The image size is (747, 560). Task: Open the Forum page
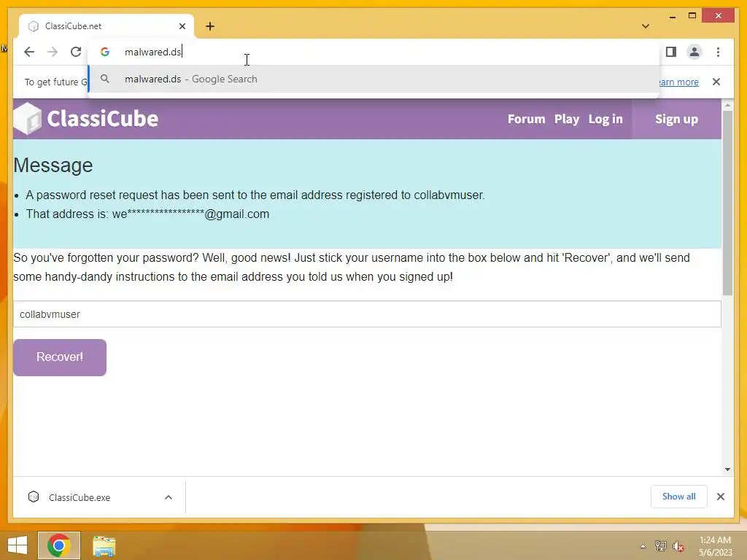point(526,119)
